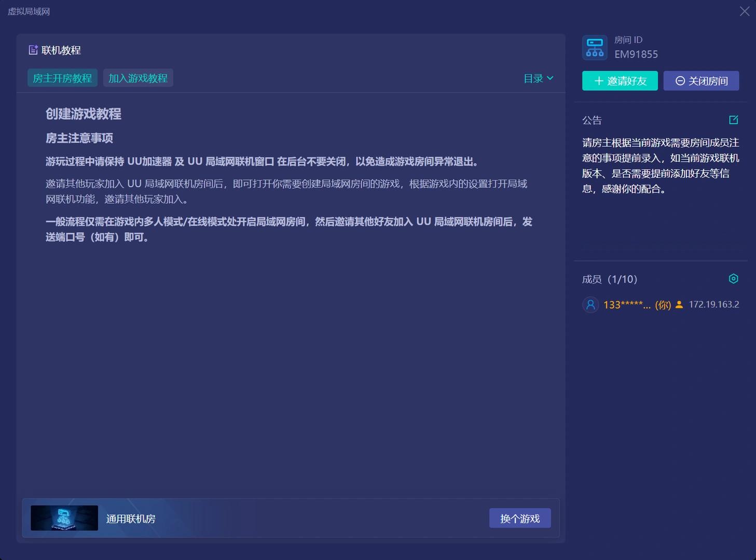Click the 换个游戏 button

click(520, 518)
